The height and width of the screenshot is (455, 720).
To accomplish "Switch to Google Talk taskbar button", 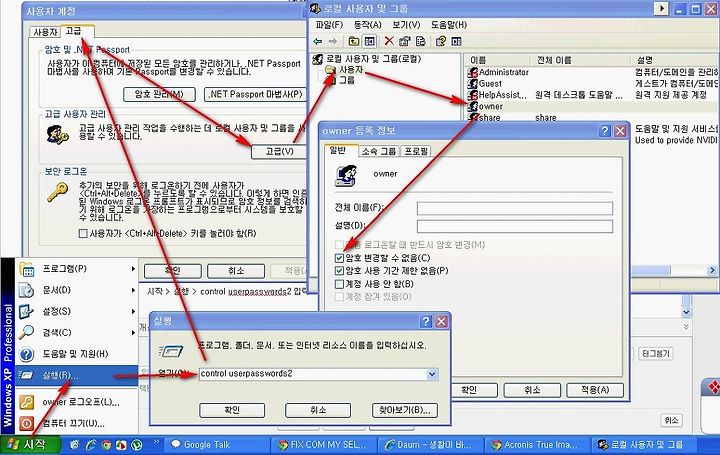I will (218, 444).
